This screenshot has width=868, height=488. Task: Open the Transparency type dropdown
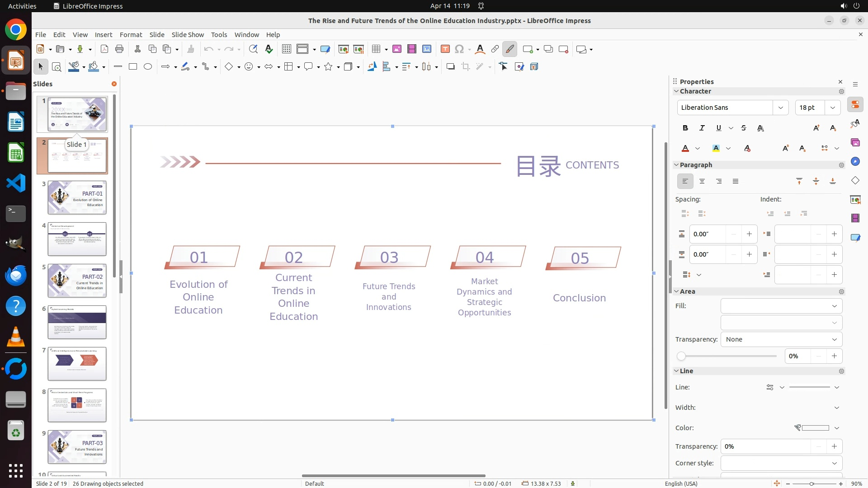click(781, 339)
